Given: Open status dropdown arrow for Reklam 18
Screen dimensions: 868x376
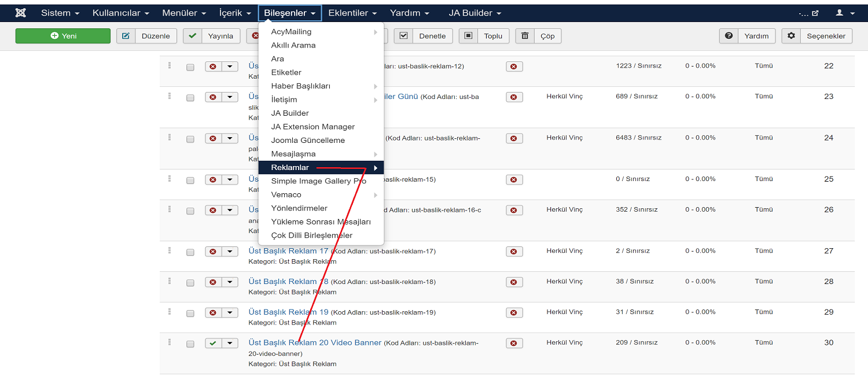Looking at the screenshot, I should [x=230, y=282].
